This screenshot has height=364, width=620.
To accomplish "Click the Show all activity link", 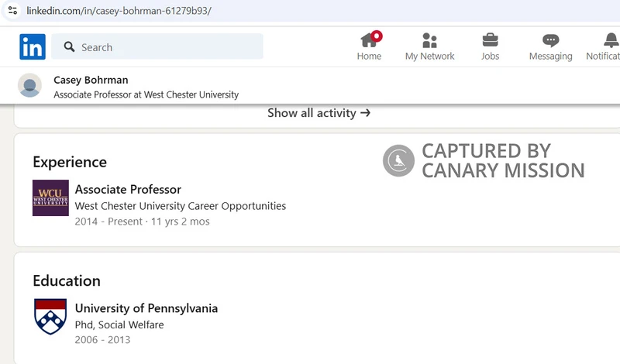I will (x=319, y=113).
